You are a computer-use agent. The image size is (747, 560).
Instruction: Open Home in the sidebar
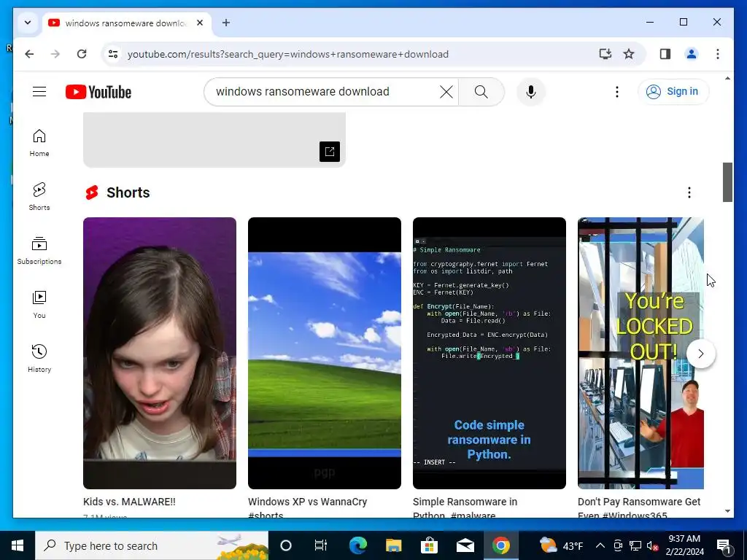(39, 142)
